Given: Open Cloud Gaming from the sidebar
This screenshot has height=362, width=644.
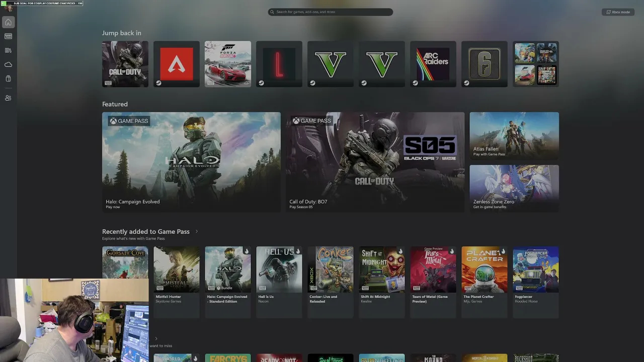Looking at the screenshot, I should (x=8, y=64).
